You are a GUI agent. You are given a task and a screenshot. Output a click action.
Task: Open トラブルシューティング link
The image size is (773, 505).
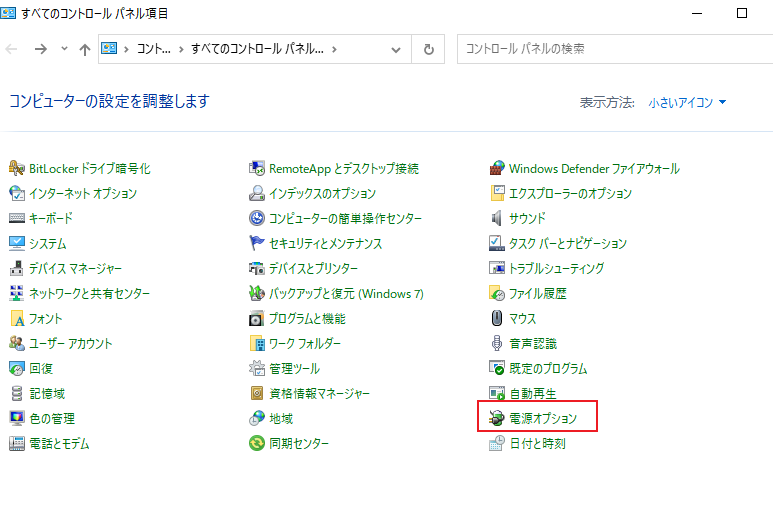coord(556,268)
